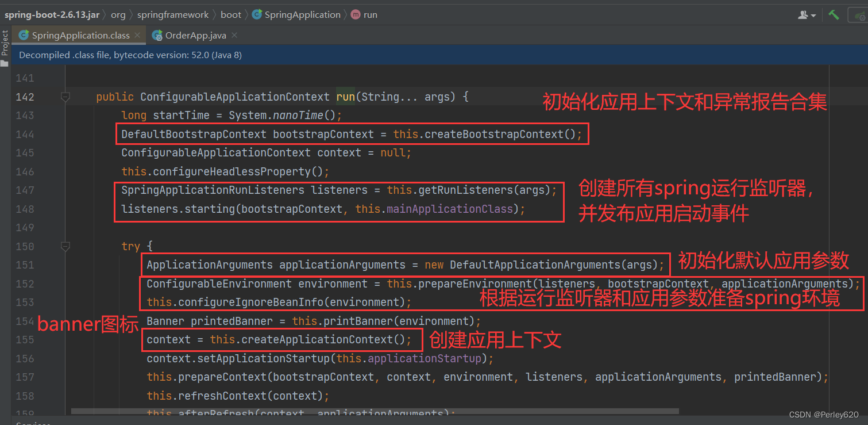Click line number 147 in the gutter
Screen dimensions: 868x425
click(25, 190)
